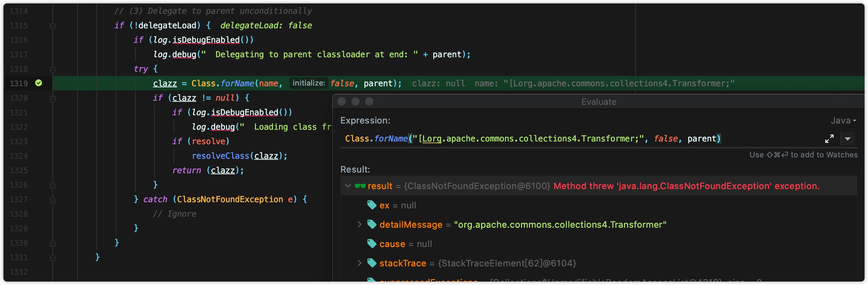The height and width of the screenshot is (285, 868).
Task: Select the ex field tag icon
Action: click(x=372, y=205)
